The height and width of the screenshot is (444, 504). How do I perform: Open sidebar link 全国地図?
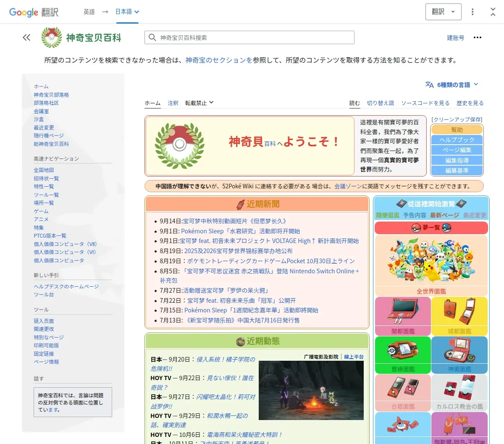pos(44,170)
